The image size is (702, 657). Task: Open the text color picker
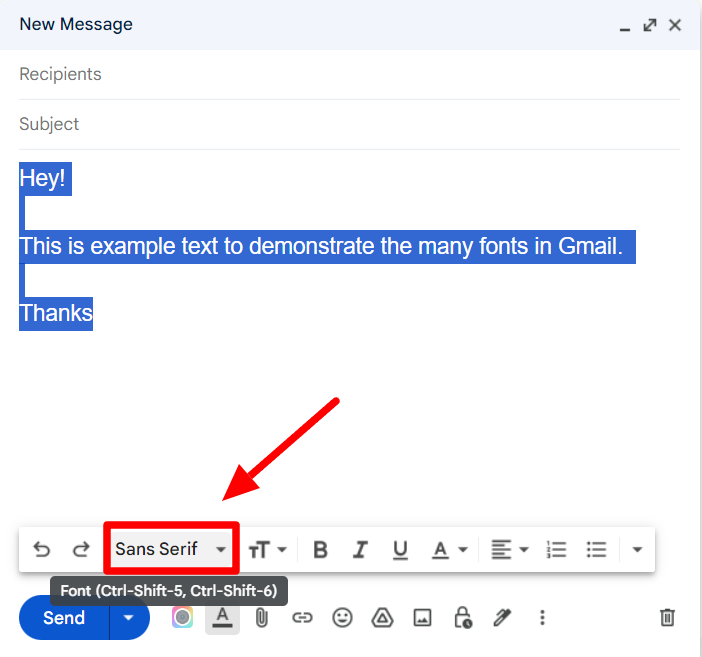(449, 550)
